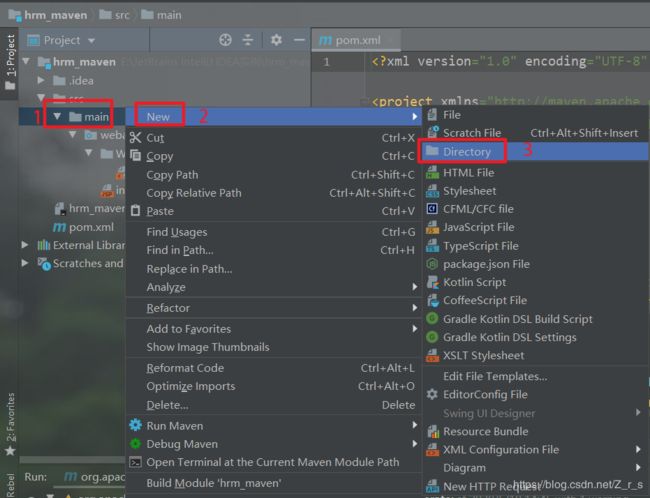Open Project panel settings gear
The image size is (650, 498).
click(x=276, y=40)
